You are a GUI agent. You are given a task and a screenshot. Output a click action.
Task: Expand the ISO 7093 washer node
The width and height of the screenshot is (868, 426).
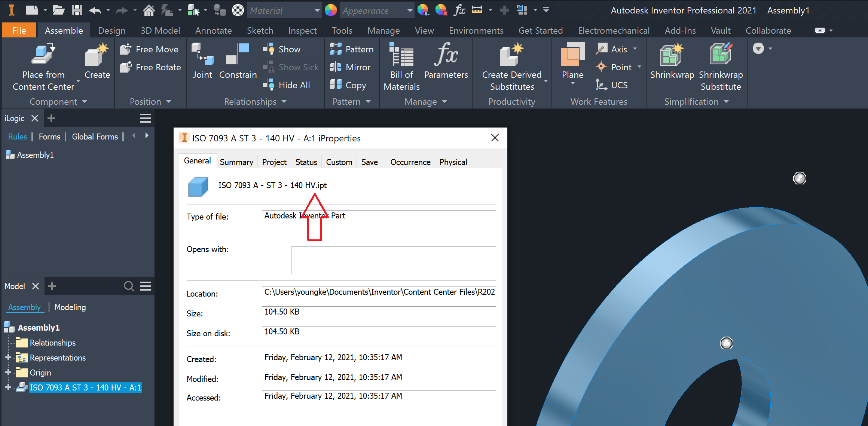tap(8, 387)
